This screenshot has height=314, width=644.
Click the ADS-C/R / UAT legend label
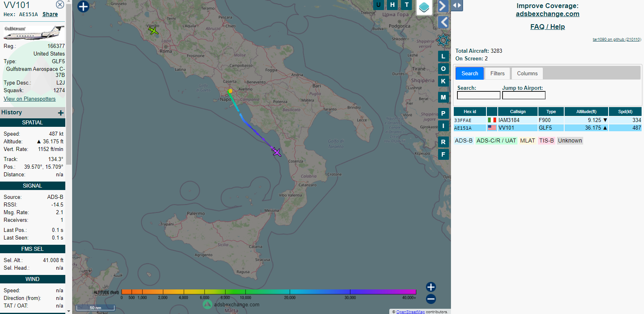(x=496, y=140)
